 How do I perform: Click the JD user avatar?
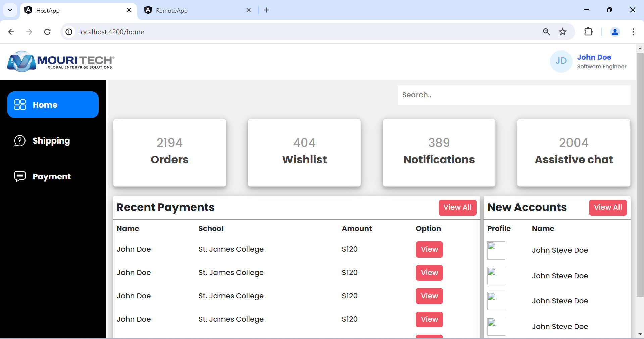[561, 61]
